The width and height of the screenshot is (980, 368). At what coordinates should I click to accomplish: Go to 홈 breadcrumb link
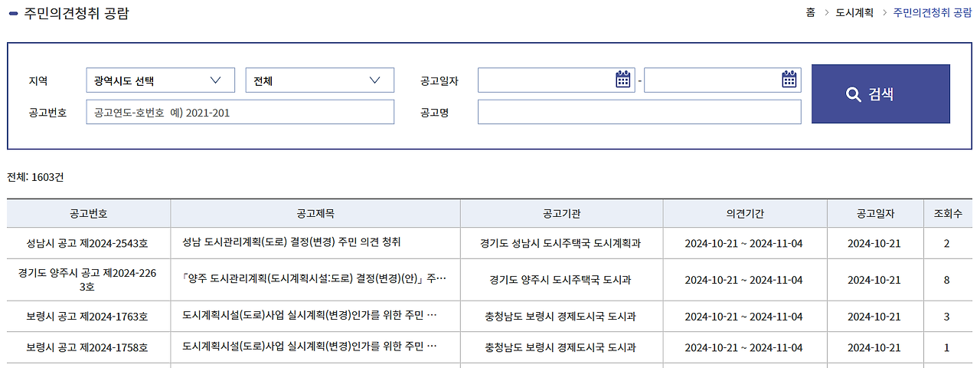(810, 13)
